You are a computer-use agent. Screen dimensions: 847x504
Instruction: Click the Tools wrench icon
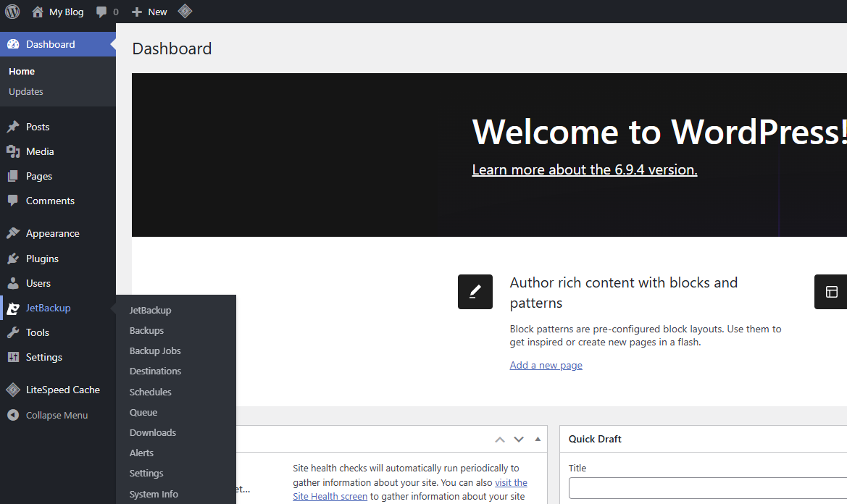point(13,332)
